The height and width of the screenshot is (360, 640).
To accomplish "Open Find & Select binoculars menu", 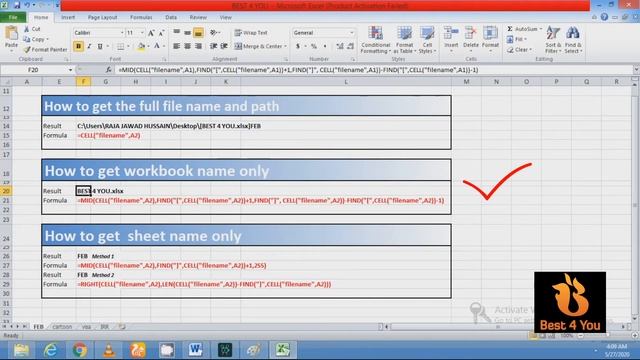I will point(573,40).
